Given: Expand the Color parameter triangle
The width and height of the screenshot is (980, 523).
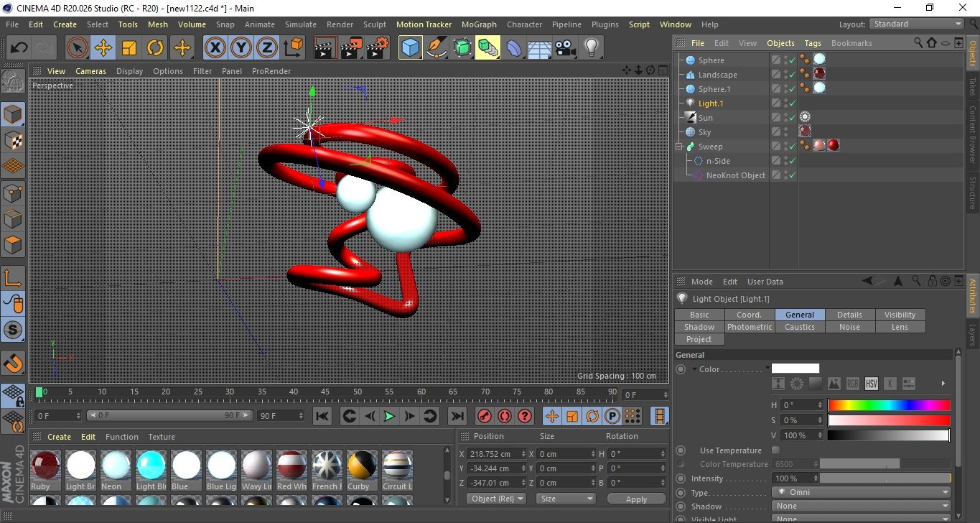Looking at the screenshot, I should click(695, 369).
